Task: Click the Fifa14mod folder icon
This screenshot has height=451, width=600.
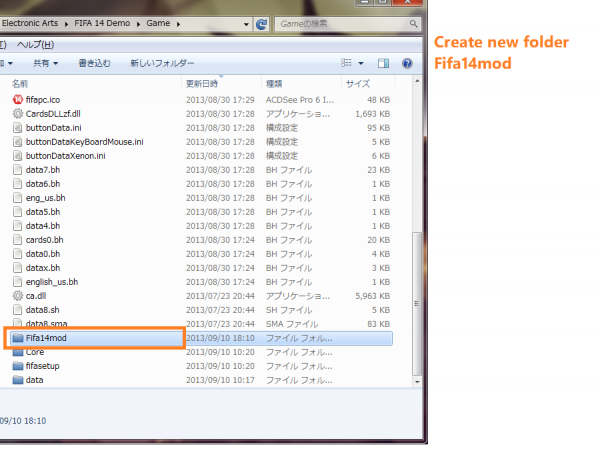Action: pyautogui.click(x=18, y=338)
